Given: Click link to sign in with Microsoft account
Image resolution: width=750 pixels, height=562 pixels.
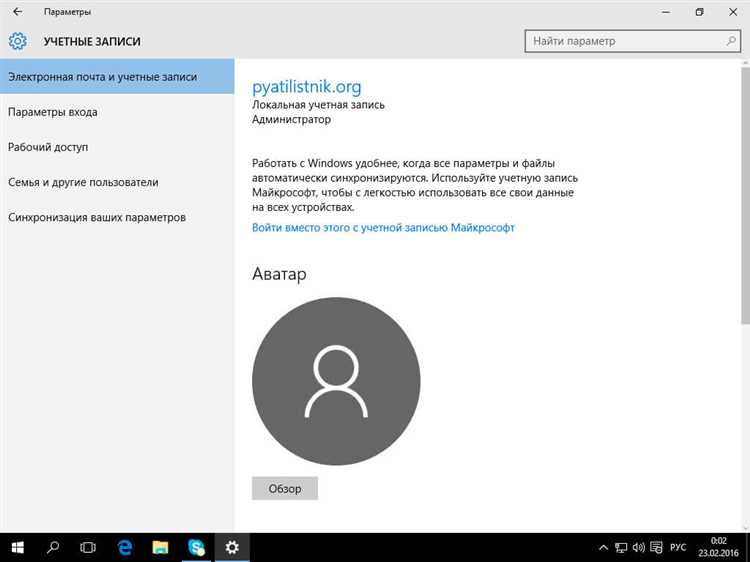Looking at the screenshot, I should [x=383, y=228].
